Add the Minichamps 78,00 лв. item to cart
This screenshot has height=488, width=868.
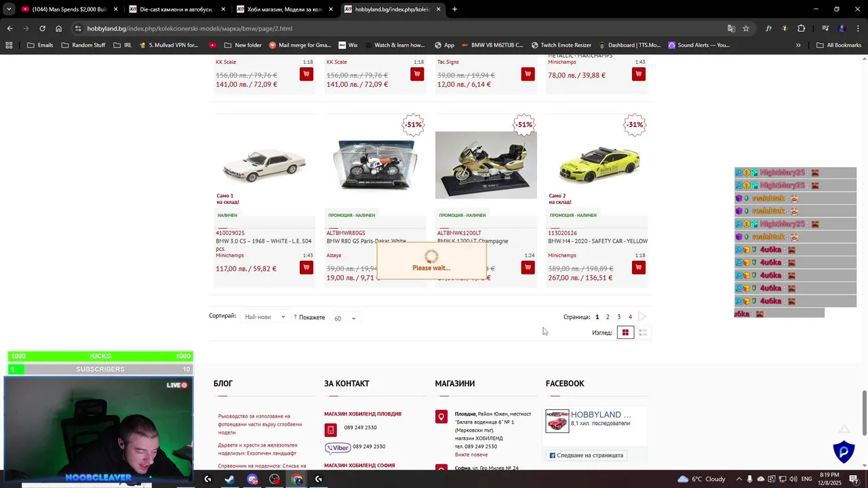[638, 74]
